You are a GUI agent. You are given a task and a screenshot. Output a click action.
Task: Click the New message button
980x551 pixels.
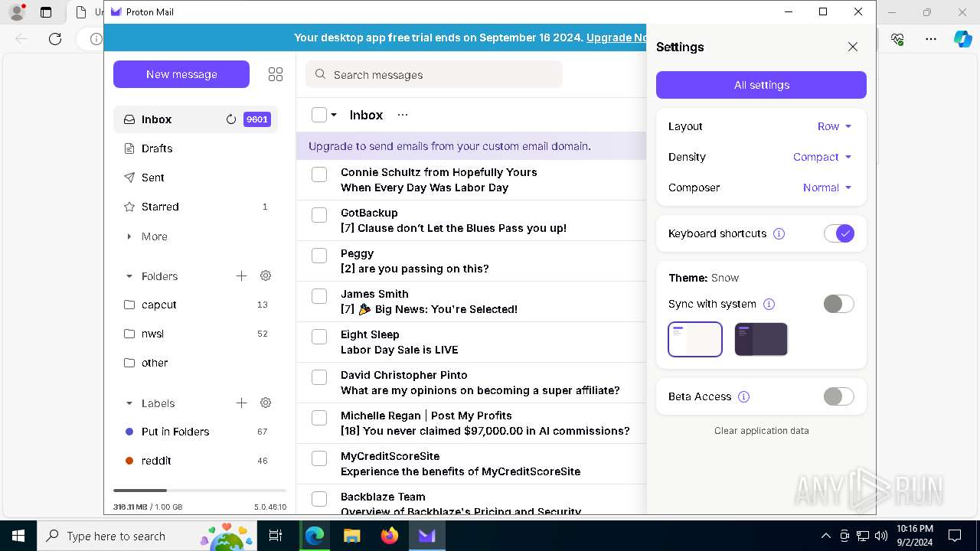(181, 74)
